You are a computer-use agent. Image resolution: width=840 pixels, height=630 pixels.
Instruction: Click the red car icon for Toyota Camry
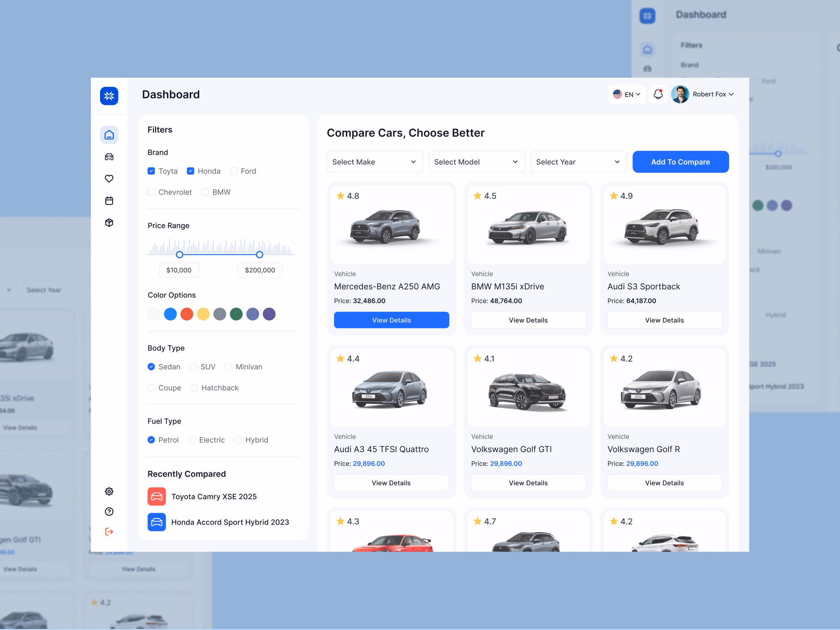pos(156,496)
